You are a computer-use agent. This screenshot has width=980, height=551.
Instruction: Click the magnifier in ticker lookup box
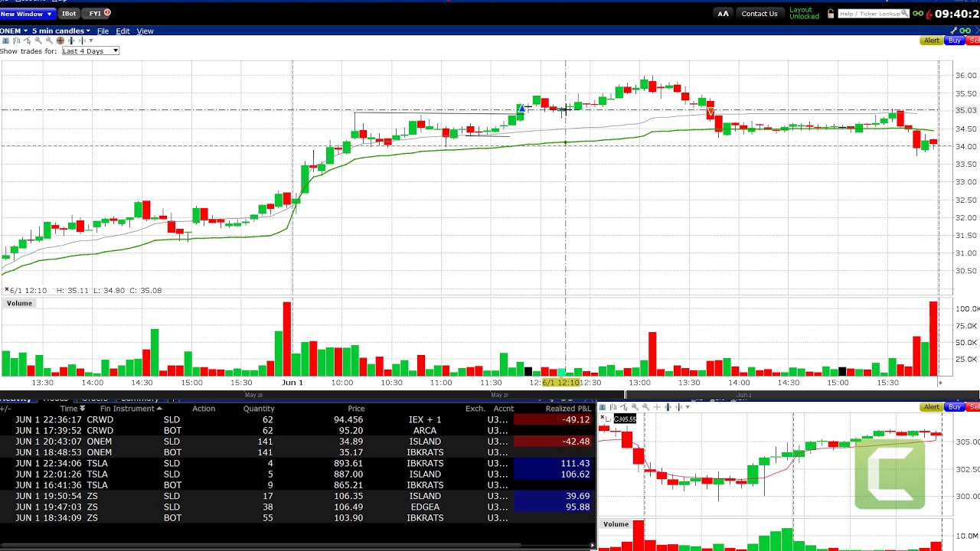(905, 14)
